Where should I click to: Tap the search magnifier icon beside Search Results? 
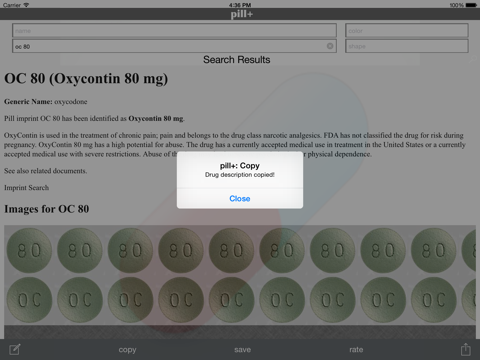point(472,60)
